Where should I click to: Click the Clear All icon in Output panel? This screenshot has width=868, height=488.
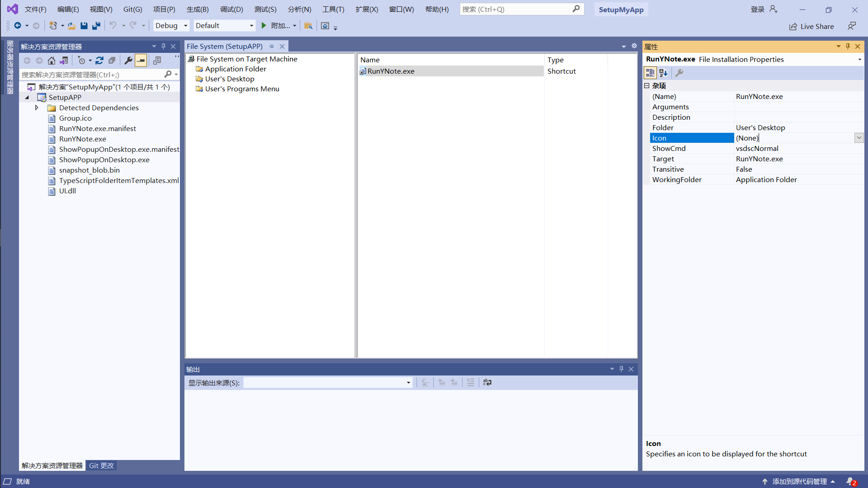471,383
